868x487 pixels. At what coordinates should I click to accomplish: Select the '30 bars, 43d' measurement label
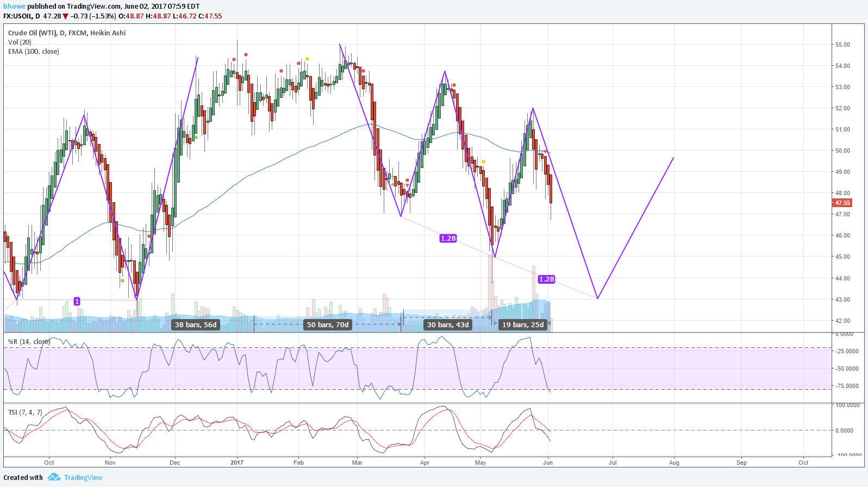click(448, 325)
